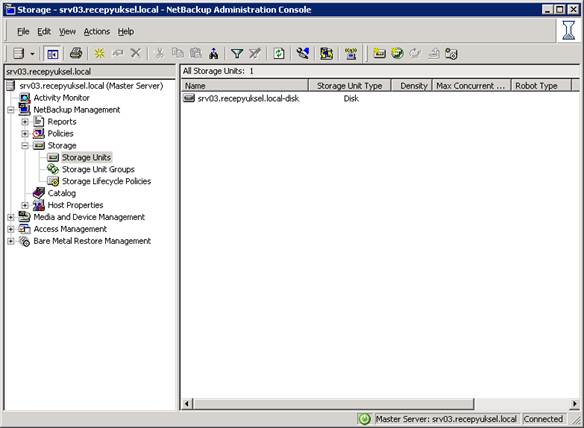
Task: Click the binoculars Find icon
Action: point(213,54)
